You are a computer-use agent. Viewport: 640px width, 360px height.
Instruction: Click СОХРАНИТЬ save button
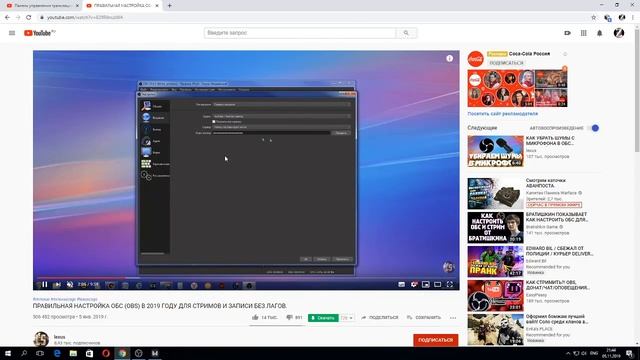tap(424, 318)
